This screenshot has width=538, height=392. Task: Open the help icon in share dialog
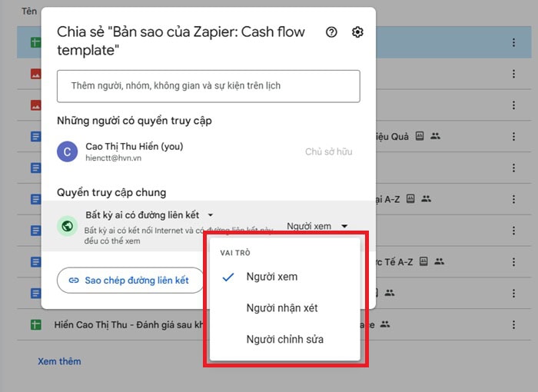click(x=331, y=32)
